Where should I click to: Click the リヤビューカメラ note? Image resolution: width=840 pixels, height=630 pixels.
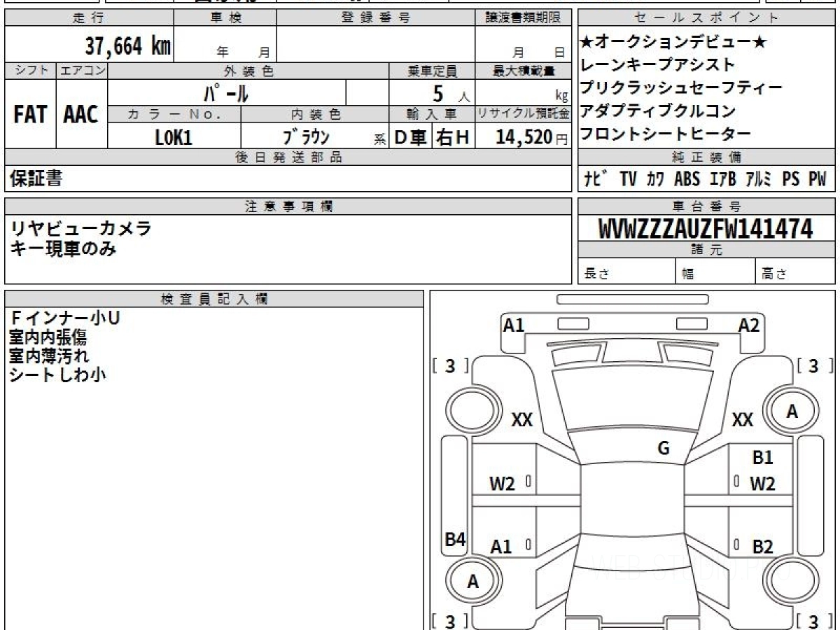point(80,228)
